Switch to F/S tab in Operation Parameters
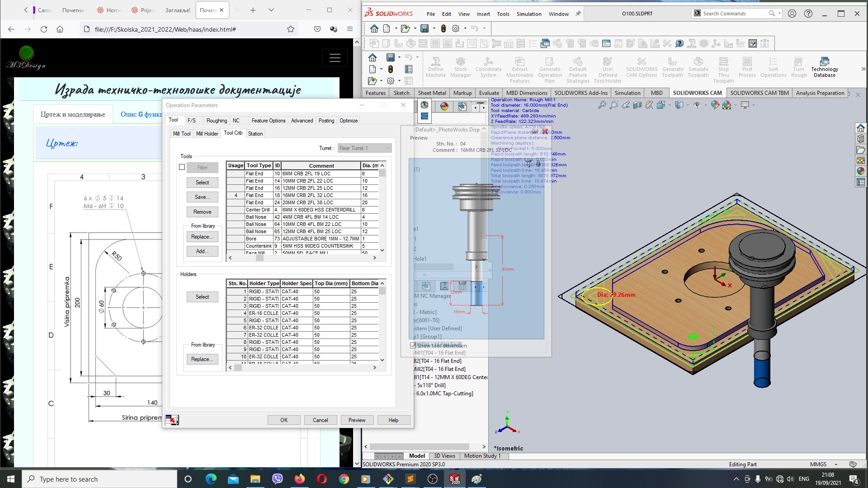868x488 pixels. coord(192,121)
